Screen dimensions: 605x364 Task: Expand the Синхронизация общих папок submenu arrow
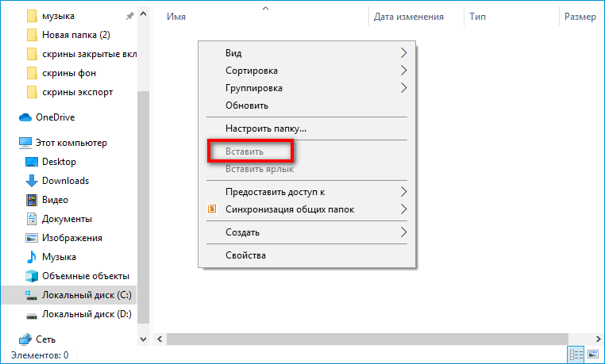click(x=403, y=209)
